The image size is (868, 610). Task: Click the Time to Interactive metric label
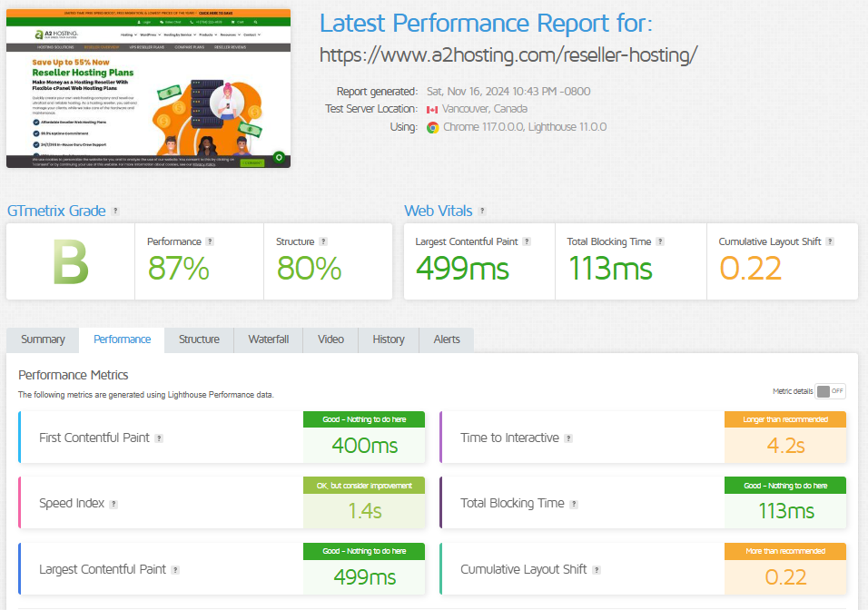510,438
